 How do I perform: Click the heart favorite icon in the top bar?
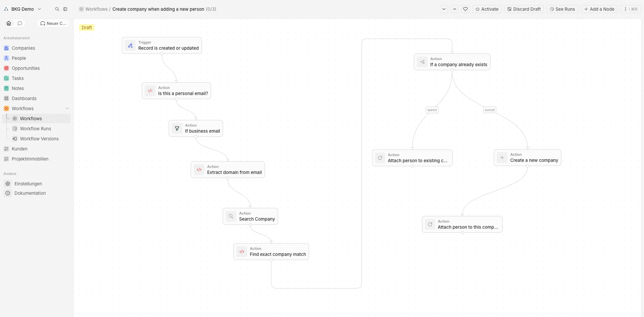(x=465, y=9)
